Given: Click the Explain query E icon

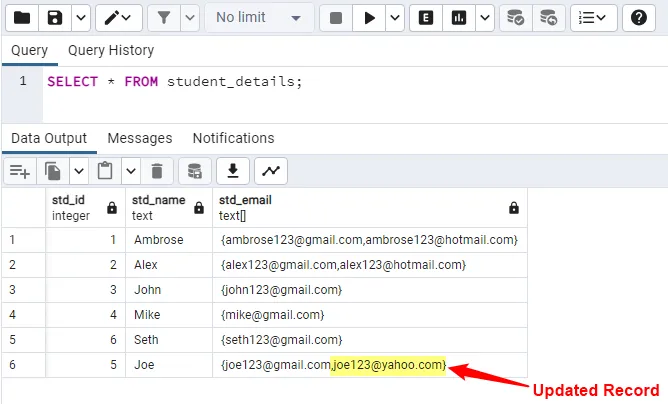Looking at the screenshot, I should coord(425,18).
